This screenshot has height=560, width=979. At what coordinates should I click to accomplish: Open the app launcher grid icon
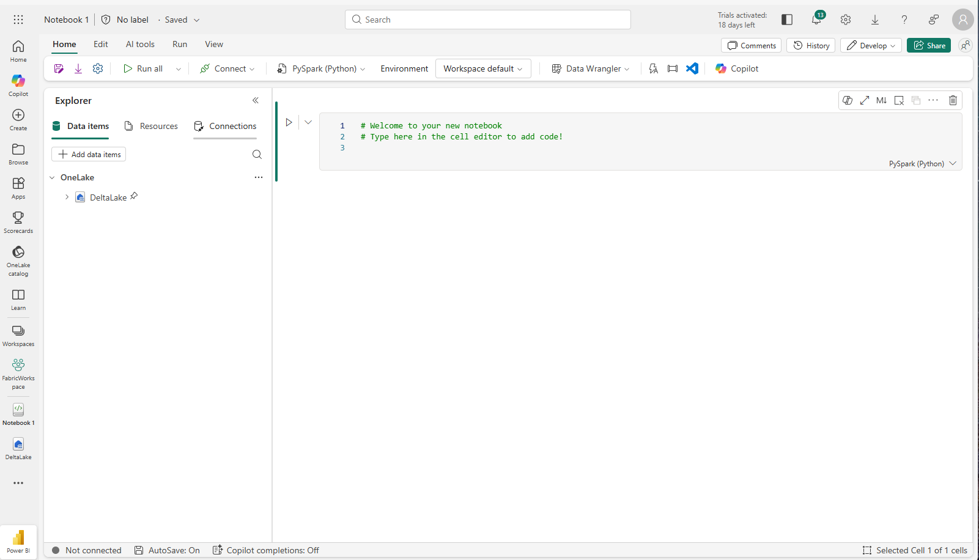(x=18, y=20)
